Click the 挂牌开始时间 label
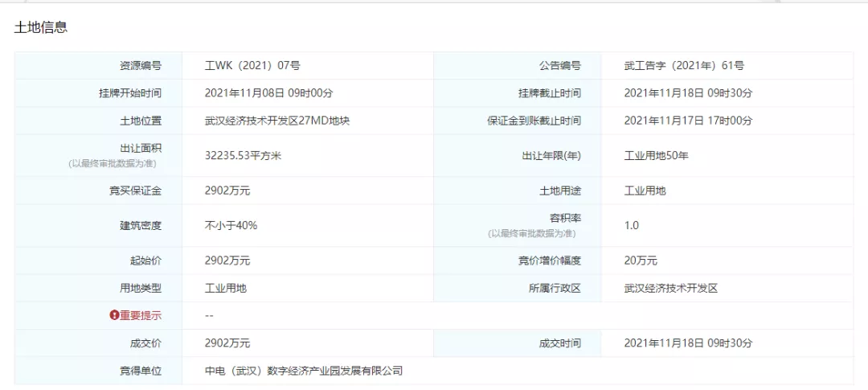This screenshot has width=868, height=390. click(130, 93)
